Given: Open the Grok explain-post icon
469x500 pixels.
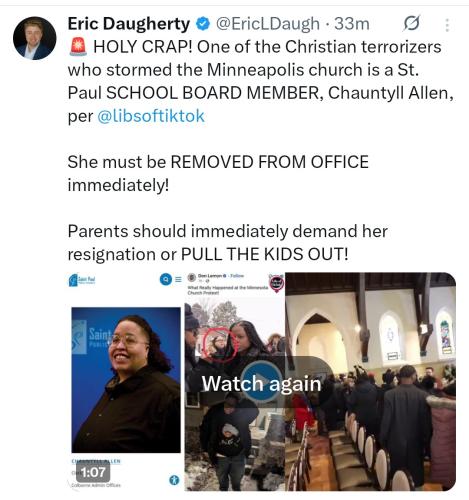Looking at the screenshot, I should coord(411,24).
